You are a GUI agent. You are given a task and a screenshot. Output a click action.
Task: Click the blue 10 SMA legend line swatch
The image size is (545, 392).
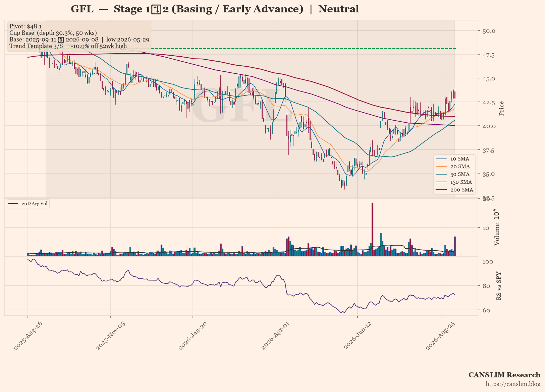click(442, 159)
